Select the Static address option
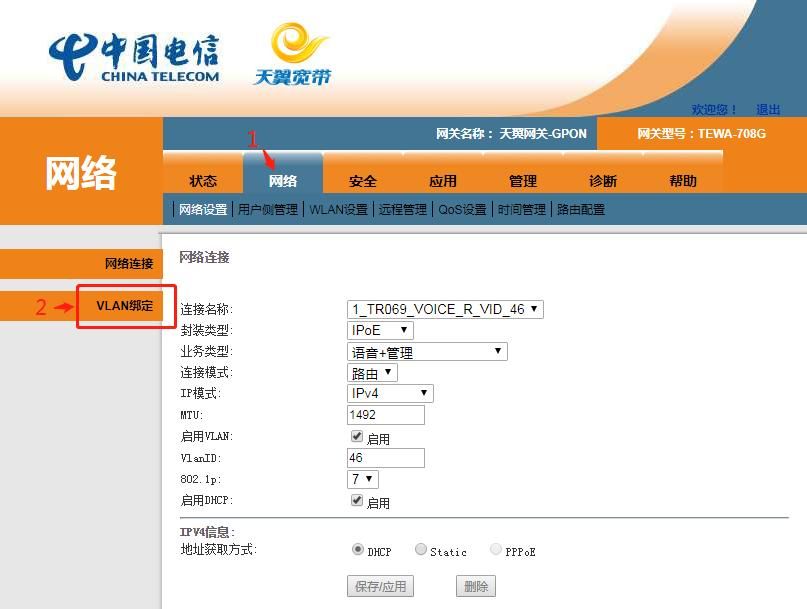Image resolution: width=807 pixels, height=609 pixels. point(421,548)
